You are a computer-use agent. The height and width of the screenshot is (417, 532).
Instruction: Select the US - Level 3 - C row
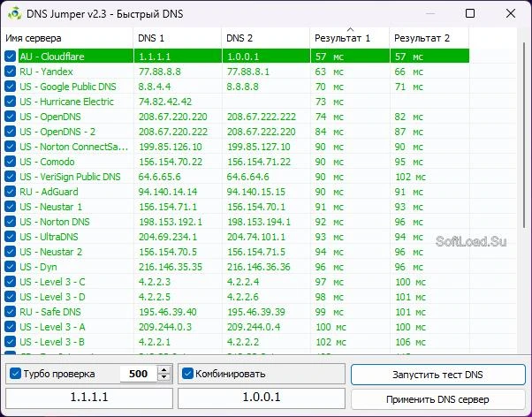click(x=237, y=282)
